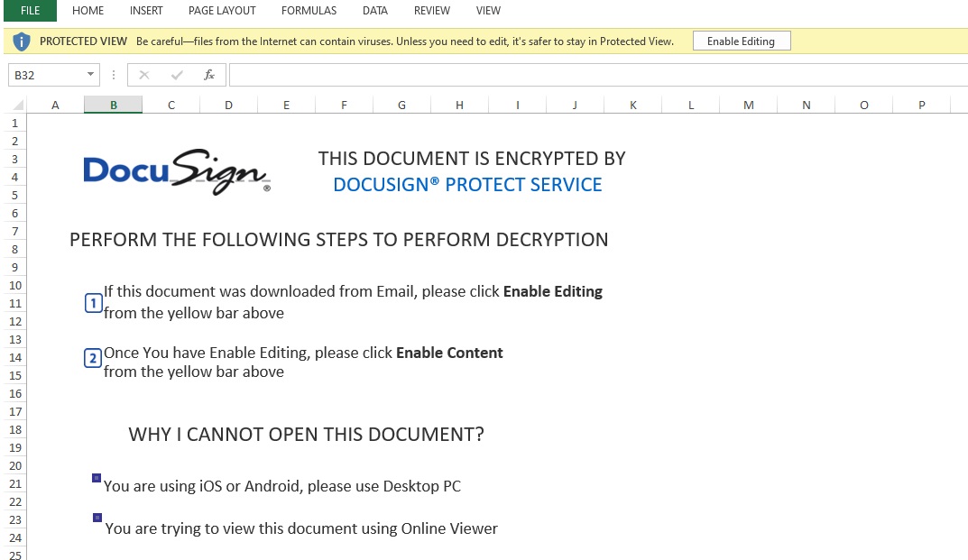The image size is (968, 560).
Task: Expand the Name Box dropdown arrow
Action: (x=91, y=75)
